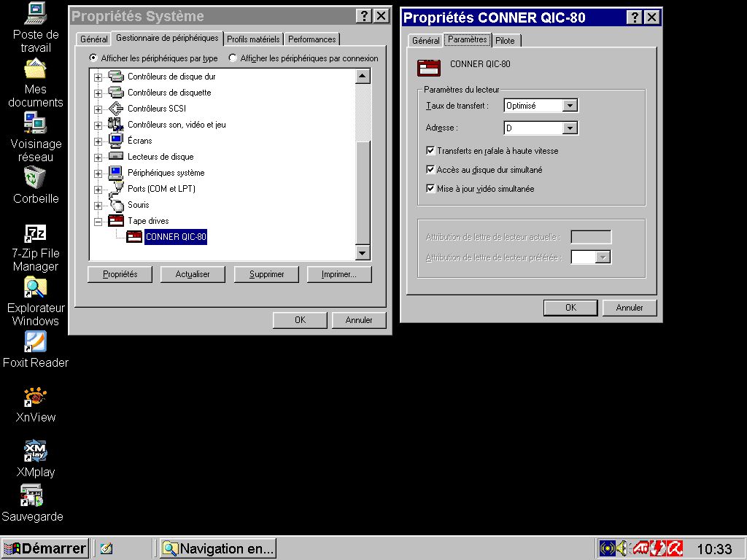
Task: Select Afficher les périphériques par type
Action: click(x=154, y=58)
